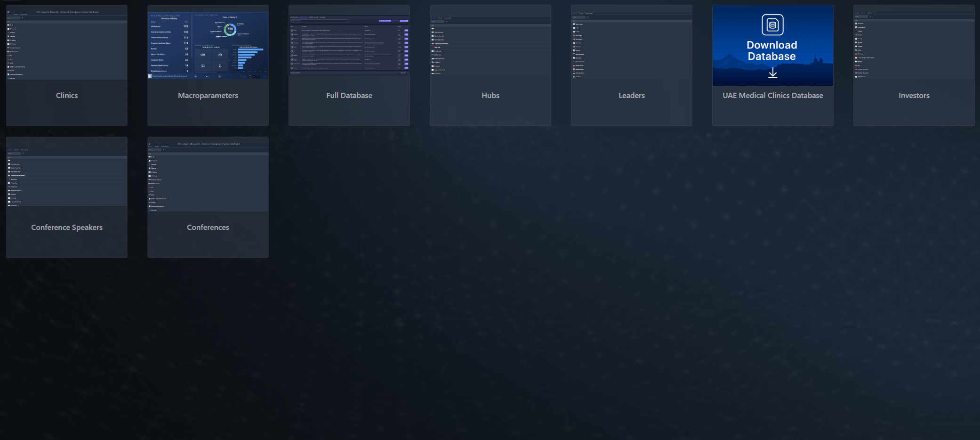Click the bar chart in Macroparameters preview
980x440 pixels.
click(249, 59)
